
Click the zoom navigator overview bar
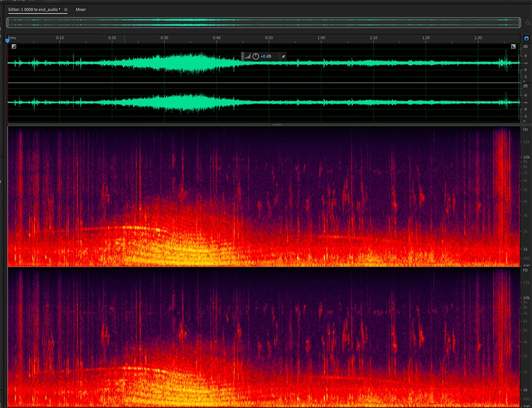click(263, 22)
